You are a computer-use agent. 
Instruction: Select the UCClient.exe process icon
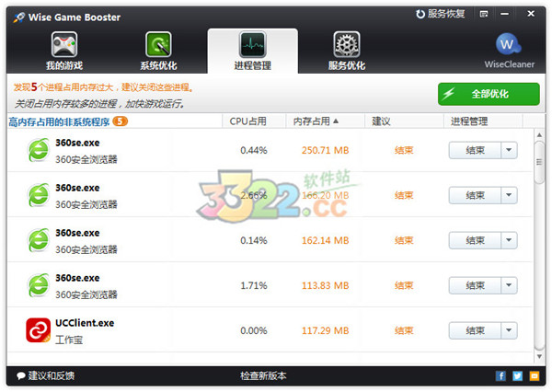click(38, 329)
